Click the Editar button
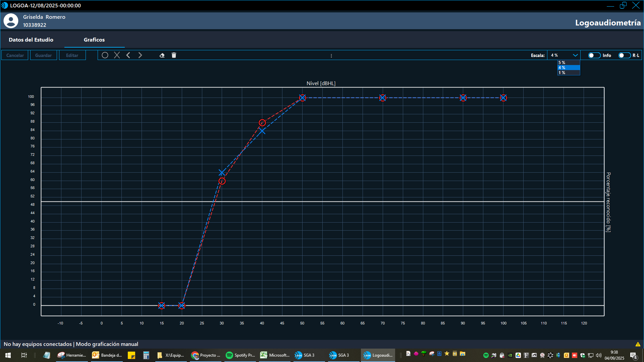This screenshot has height=362, width=644. pos(72,55)
